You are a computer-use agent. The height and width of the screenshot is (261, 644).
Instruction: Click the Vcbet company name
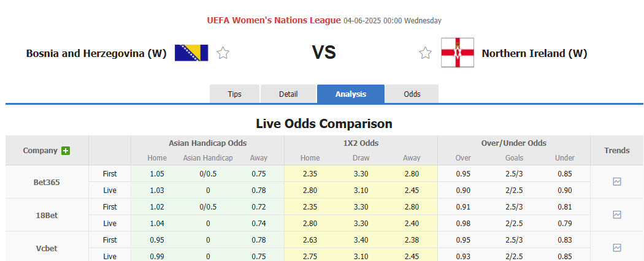(47, 248)
